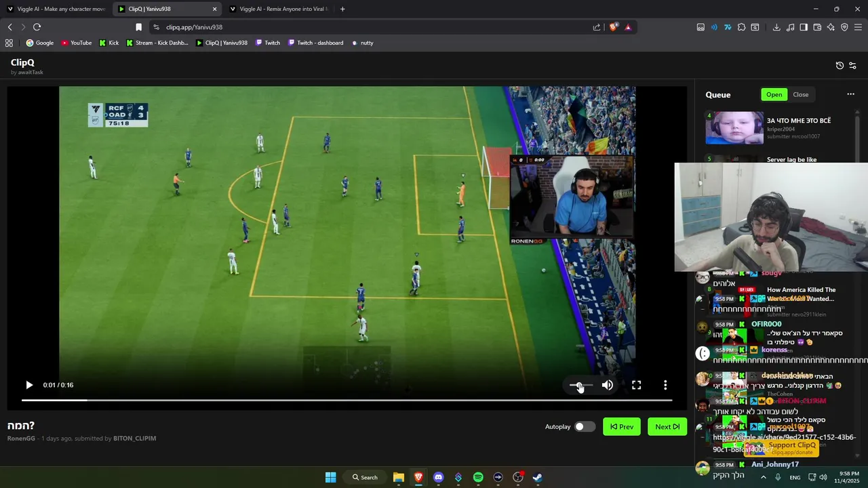Screen dimensions: 868x488
Task: Open the ClipQ history clock icon
Action: [x=840, y=65]
